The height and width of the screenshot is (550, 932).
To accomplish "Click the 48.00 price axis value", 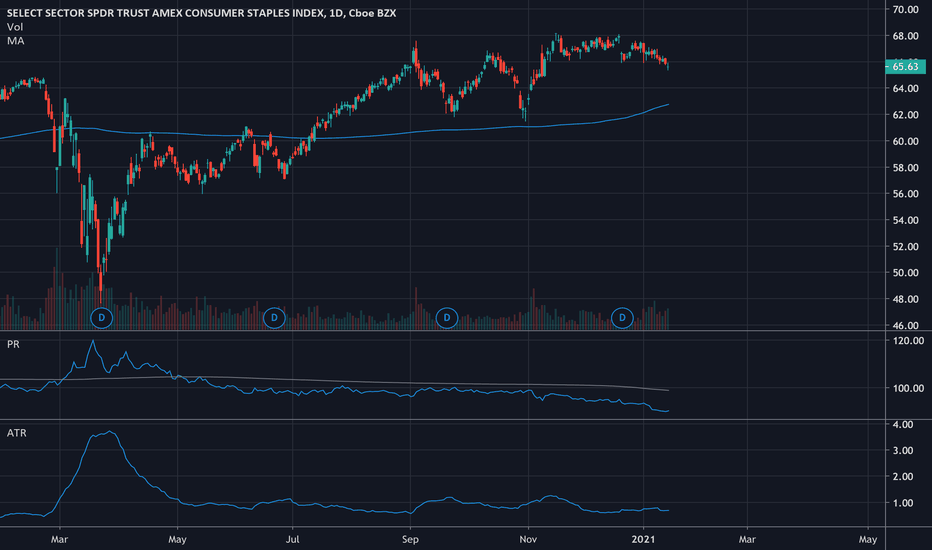I will [x=905, y=299].
